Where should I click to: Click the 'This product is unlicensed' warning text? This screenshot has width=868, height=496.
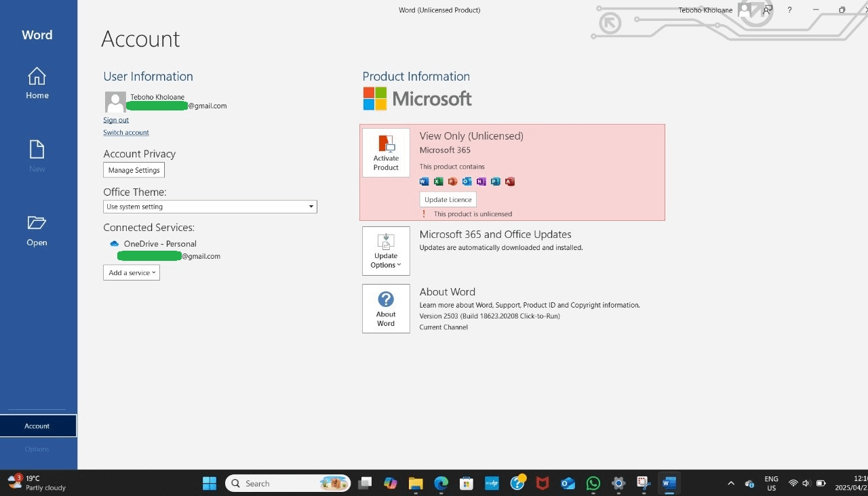coord(473,214)
